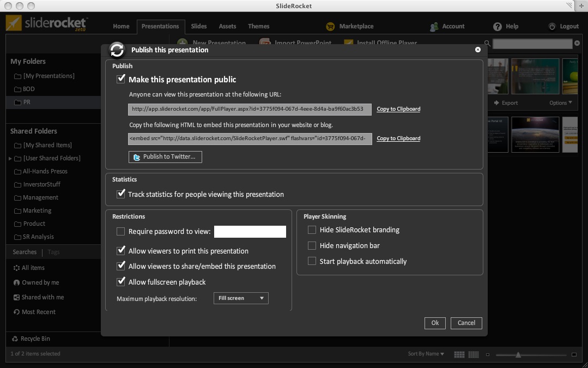Switch to the Tags tab

(53, 252)
